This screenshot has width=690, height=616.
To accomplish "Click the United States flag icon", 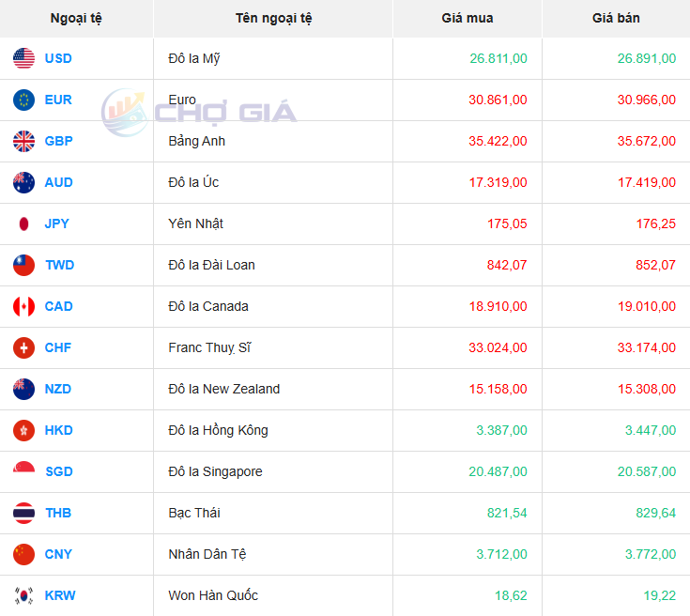I will click(24, 58).
